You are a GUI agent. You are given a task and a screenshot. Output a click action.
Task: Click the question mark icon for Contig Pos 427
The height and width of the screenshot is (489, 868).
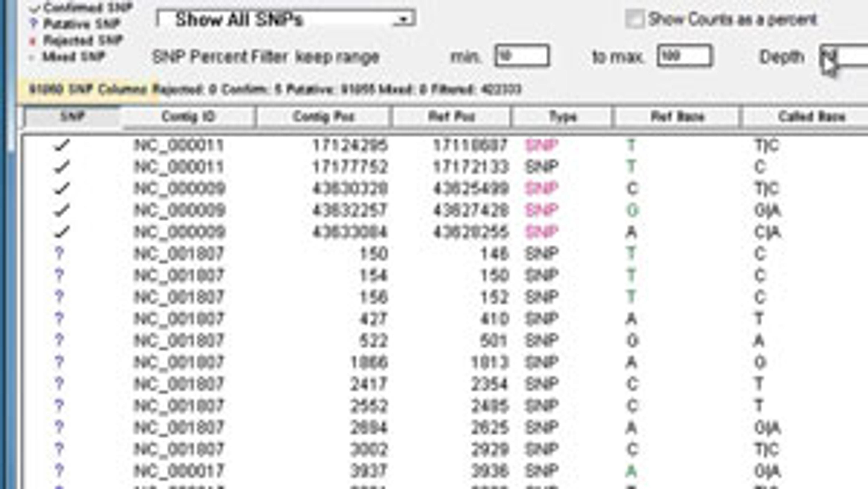(x=59, y=319)
